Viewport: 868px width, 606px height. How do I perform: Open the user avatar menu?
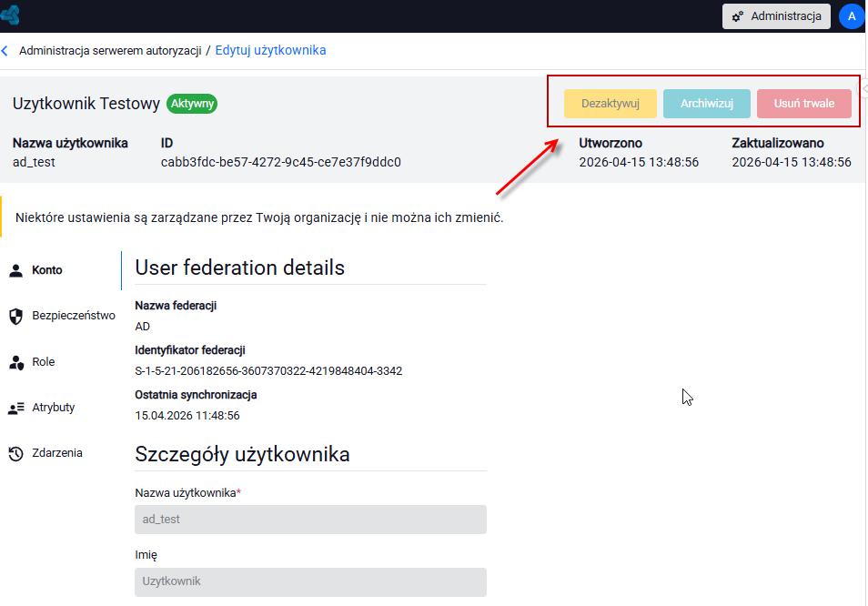pos(852,16)
